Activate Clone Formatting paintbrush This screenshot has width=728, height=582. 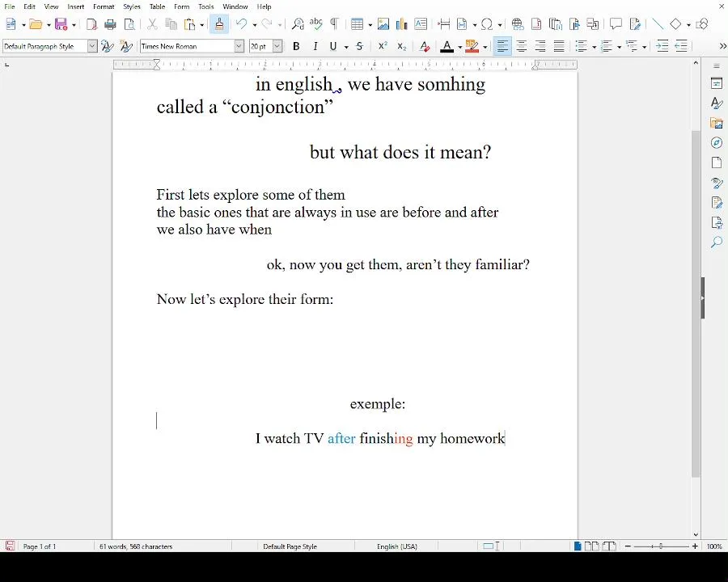pos(219,24)
